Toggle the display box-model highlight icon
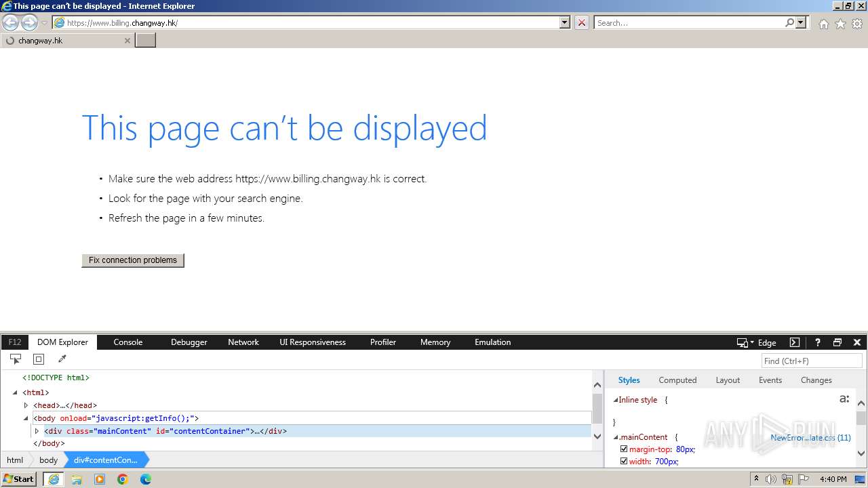The height and width of the screenshot is (488, 868). 39,359
